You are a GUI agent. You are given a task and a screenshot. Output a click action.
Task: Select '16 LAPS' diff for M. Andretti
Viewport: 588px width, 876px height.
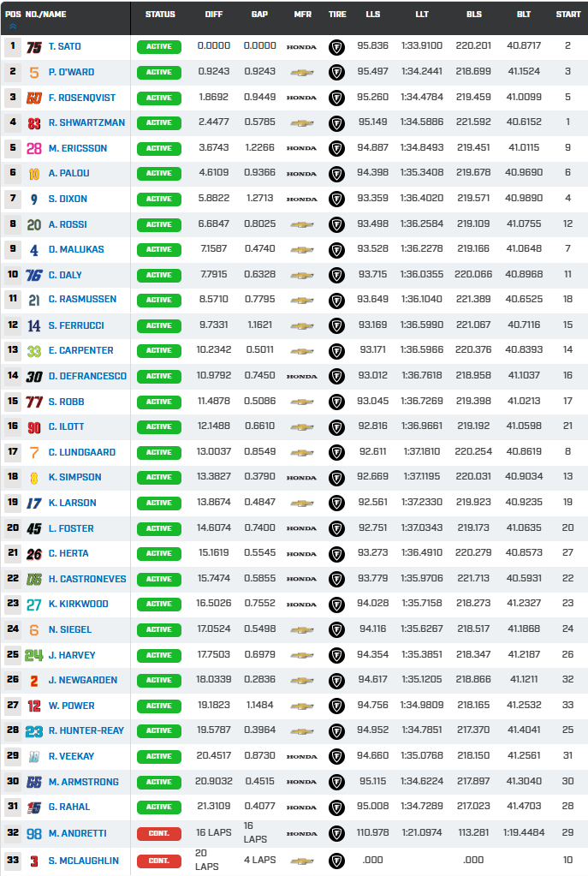tap(214, 832)
